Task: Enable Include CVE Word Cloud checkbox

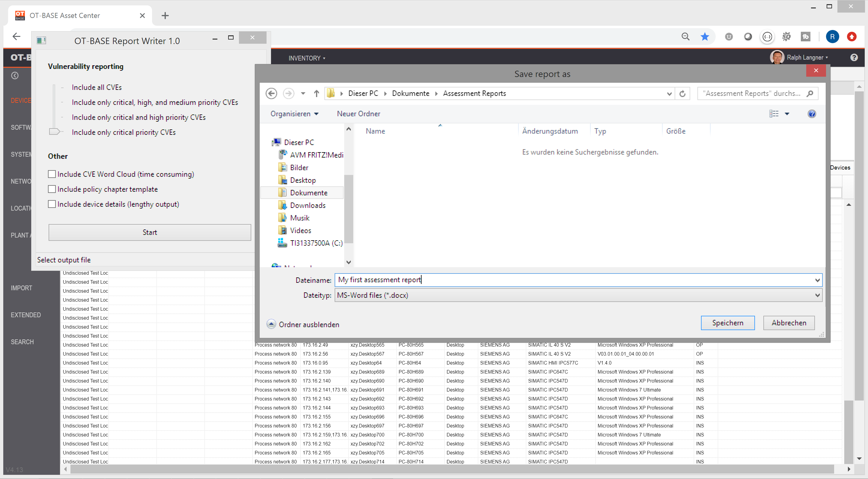Action: 52,174
